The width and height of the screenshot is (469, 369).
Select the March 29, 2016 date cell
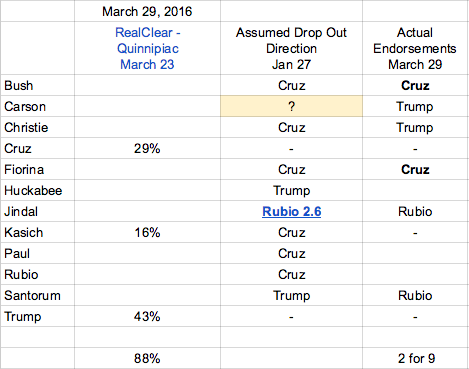(147, 11)
